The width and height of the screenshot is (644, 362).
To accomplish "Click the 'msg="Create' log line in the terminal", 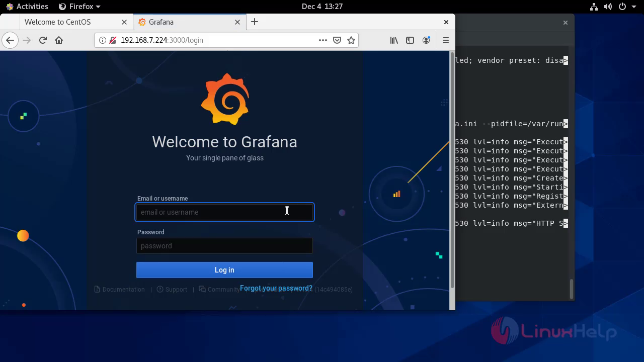I will [511, 178].
